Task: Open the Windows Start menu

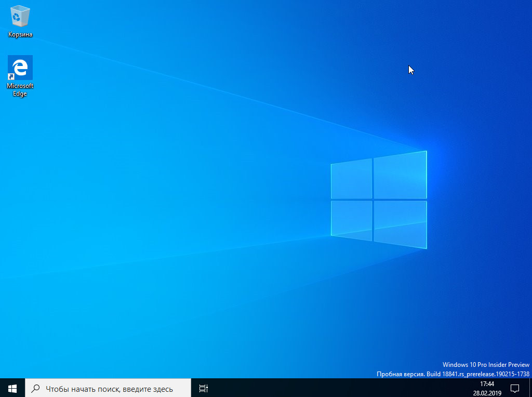Action: (x=12, y=388)
